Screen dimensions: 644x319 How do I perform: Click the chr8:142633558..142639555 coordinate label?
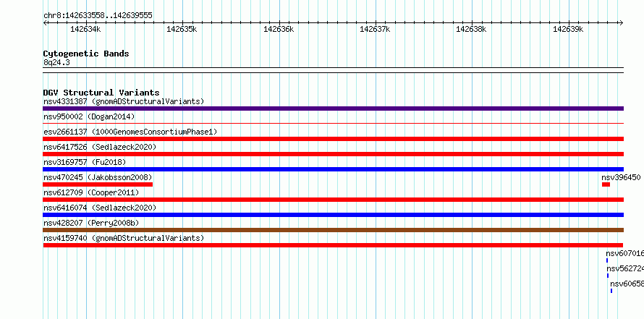pos(98,16)
